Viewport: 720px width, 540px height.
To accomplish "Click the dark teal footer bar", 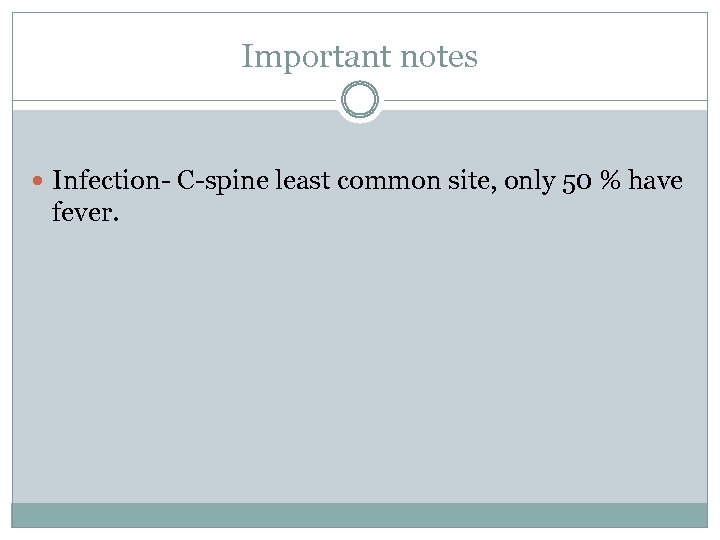I will point(360,514).
